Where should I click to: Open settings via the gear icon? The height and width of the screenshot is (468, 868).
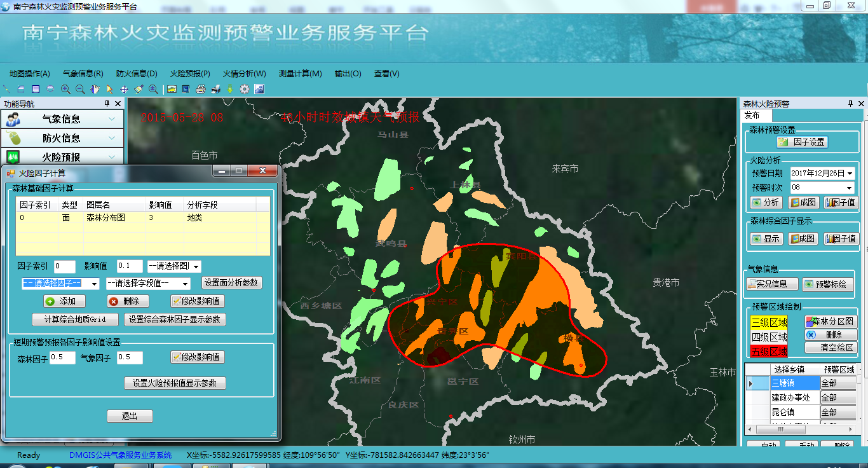(x=245, y=90)
